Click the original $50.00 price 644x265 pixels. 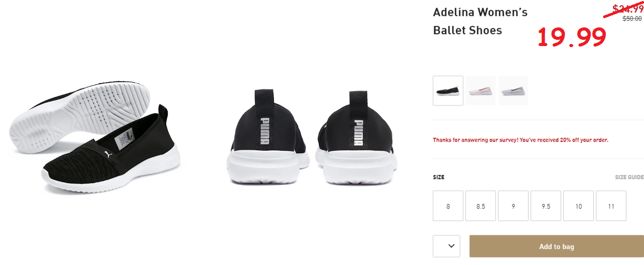click(632, 19)
